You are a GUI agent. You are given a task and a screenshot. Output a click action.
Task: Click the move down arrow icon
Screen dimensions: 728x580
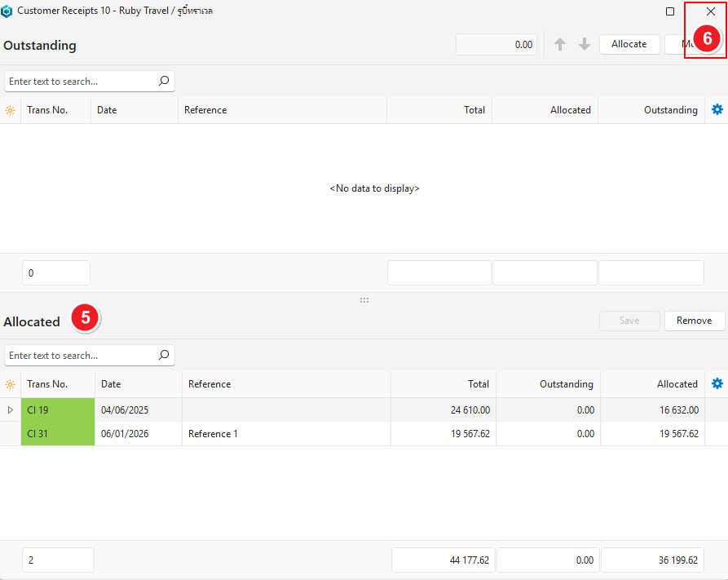coord(585,45)
